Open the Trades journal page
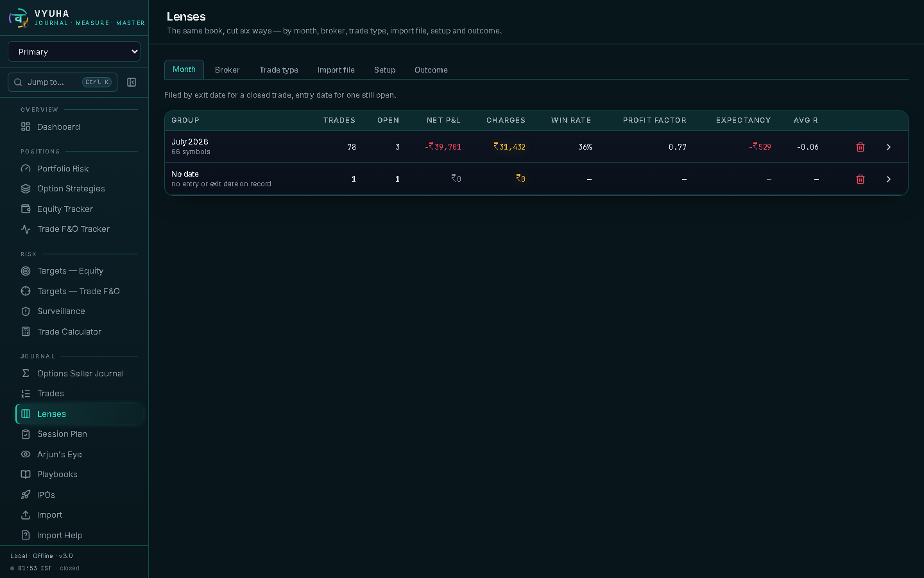 point(80,394)
